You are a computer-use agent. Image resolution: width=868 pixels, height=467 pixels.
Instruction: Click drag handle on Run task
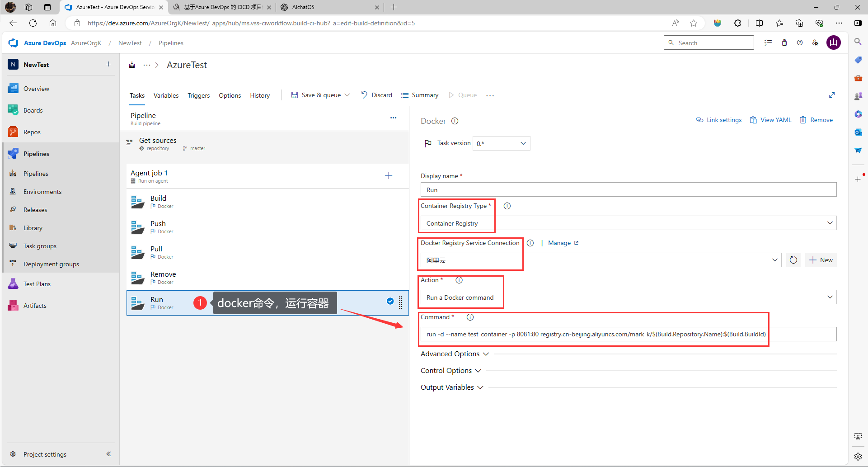pos(401,302)
